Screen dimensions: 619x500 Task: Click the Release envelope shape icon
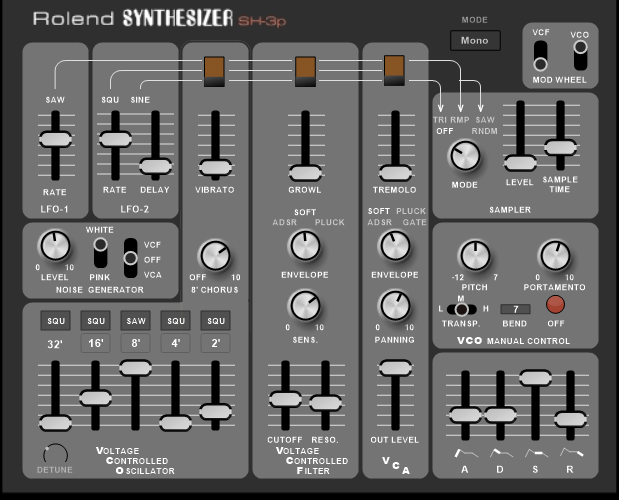tap(571, 453)
